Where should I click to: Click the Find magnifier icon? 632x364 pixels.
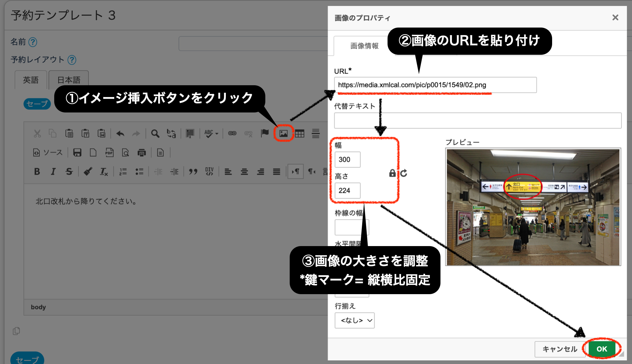pyautogui.click(x=155, y=134)
